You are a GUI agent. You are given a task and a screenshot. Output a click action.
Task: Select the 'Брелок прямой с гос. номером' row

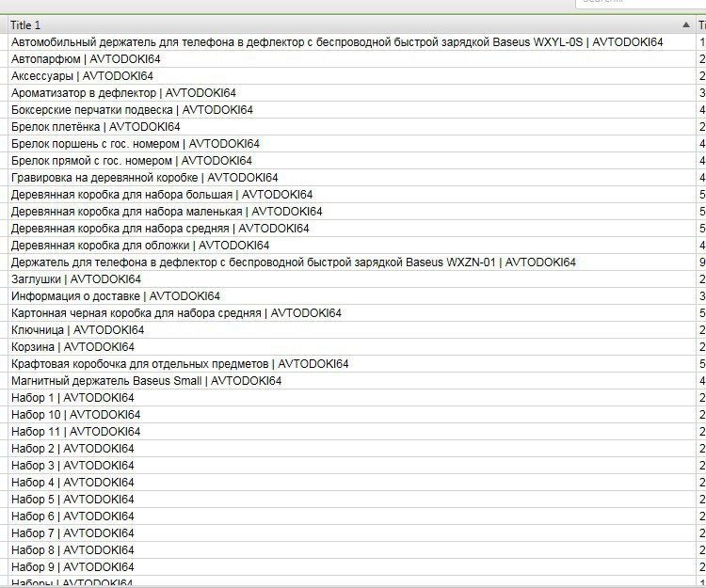352,161
